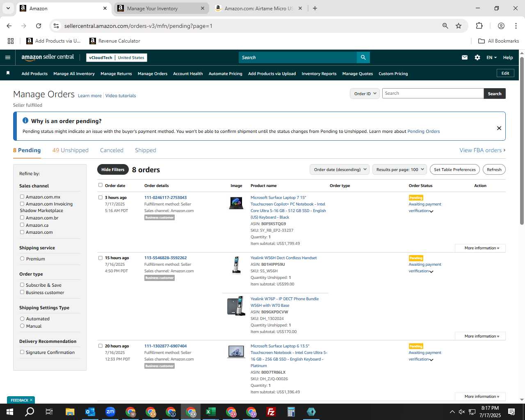The height and width of the screenshot is (420, 525).
Task: Open the Chrome profile icon
Action: [501, 26]
